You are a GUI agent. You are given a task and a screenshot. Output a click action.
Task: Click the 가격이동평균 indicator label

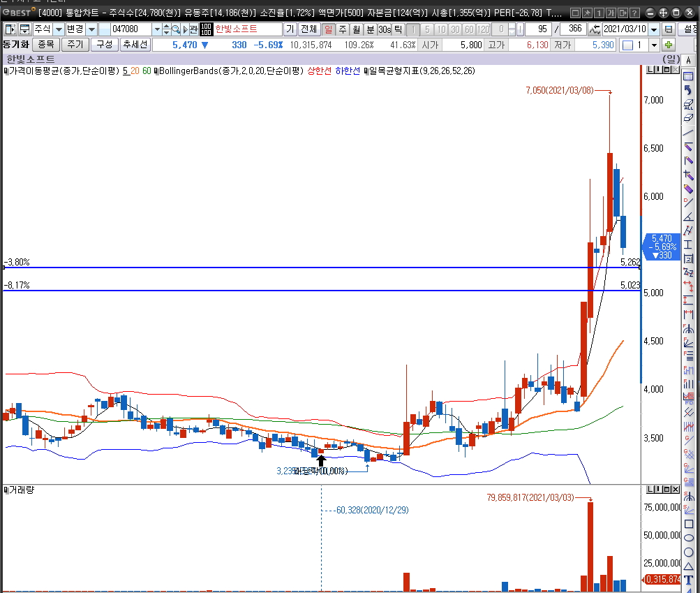pos(64,71)
